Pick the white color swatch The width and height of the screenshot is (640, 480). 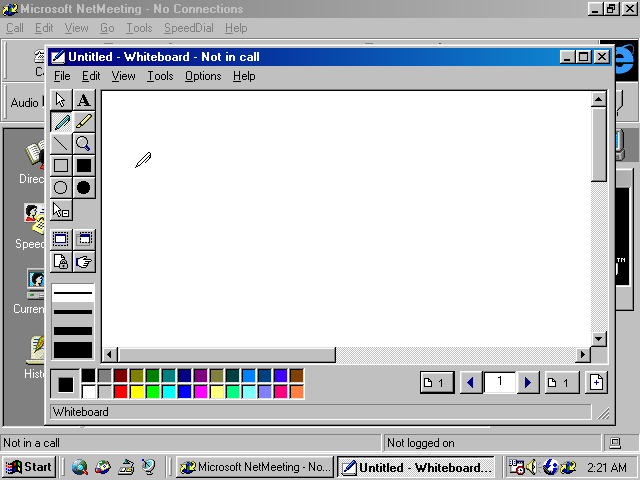pos(89,392)
